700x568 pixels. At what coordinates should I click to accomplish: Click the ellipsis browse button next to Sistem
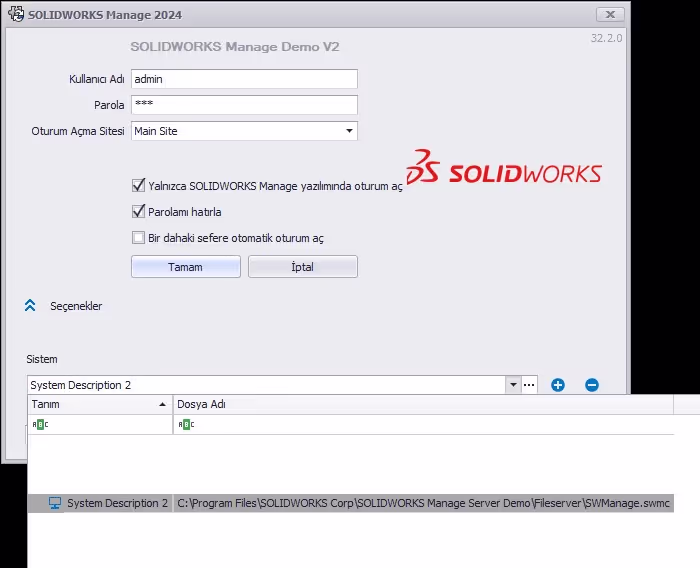tap(529, 385)
